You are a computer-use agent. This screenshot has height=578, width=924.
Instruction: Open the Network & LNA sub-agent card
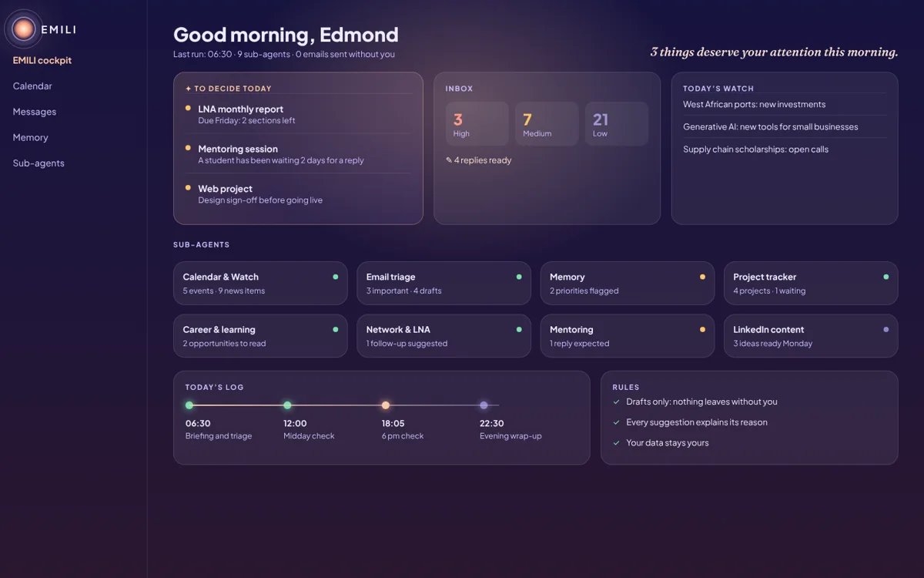tap(444, 336)
